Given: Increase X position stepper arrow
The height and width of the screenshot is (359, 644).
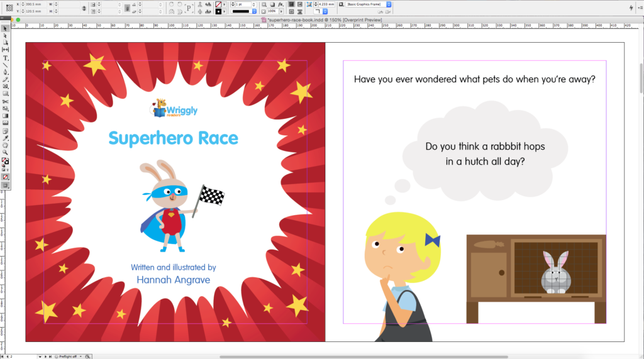Looking at the screenshot, I should point(23,3).
